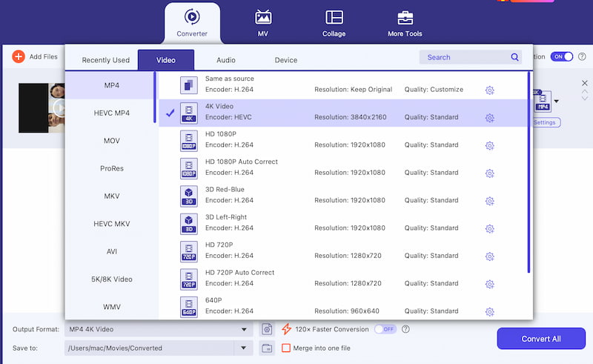The image size is (593, 364).
Task: Expand the Output Format dropdown
Action: [x=244, y=329]
